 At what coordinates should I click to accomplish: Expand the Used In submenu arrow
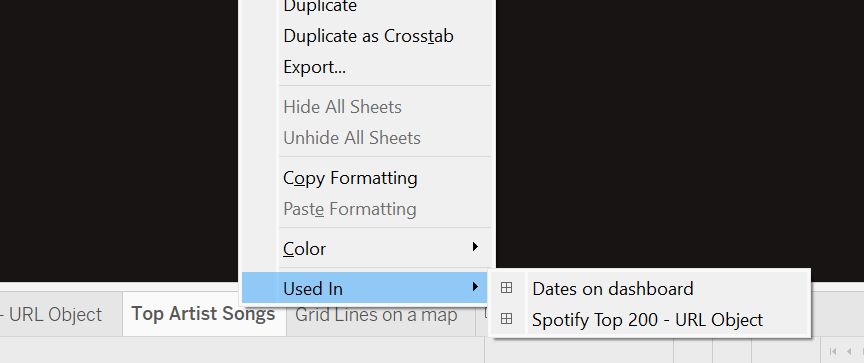[475, 286]
